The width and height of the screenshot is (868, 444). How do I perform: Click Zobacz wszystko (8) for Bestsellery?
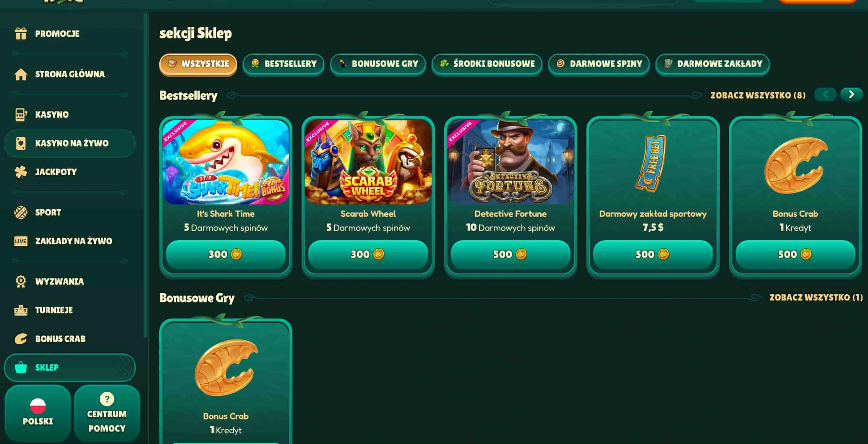click(x=758, y=95)
